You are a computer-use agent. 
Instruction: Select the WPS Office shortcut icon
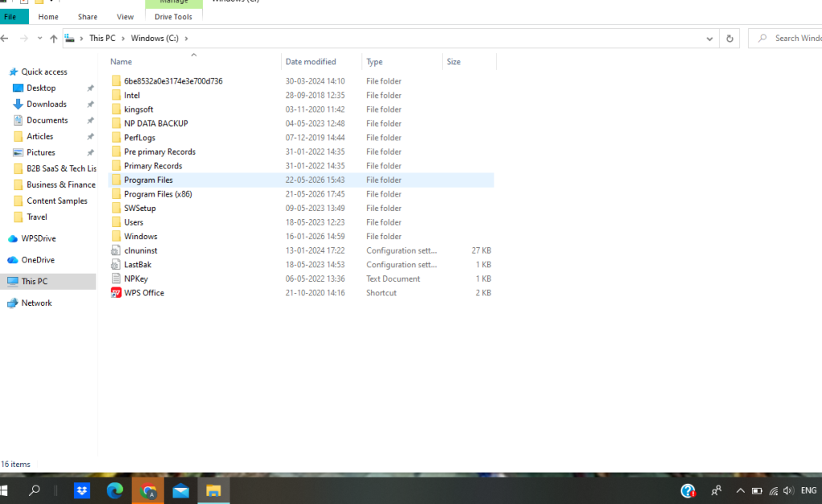click(116, 293)
